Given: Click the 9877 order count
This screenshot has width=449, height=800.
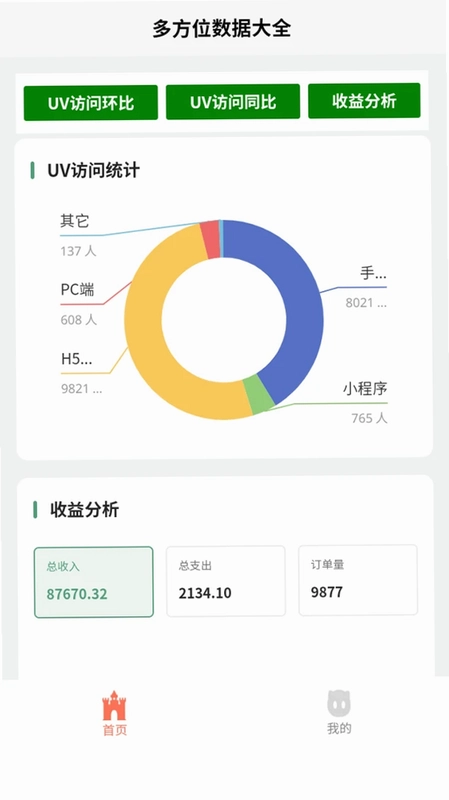Looking at the screenshot, I should coord(327,592).
